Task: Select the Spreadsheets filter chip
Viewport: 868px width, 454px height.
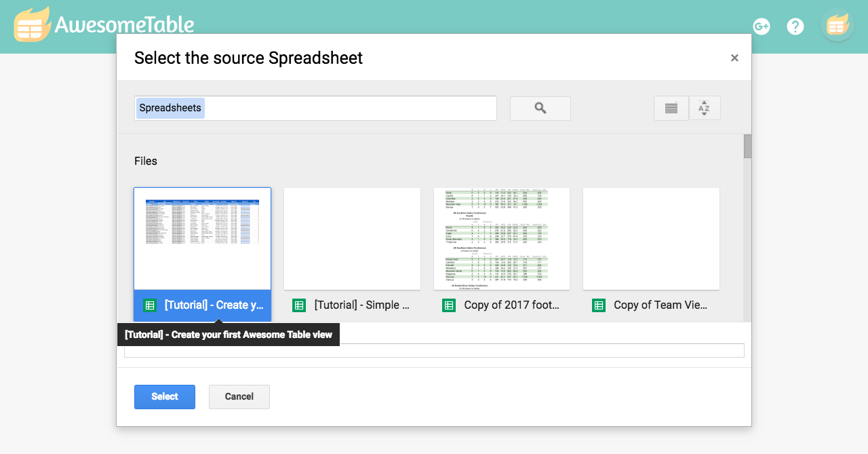Action: pyautogui.click(x=170, y=108)
